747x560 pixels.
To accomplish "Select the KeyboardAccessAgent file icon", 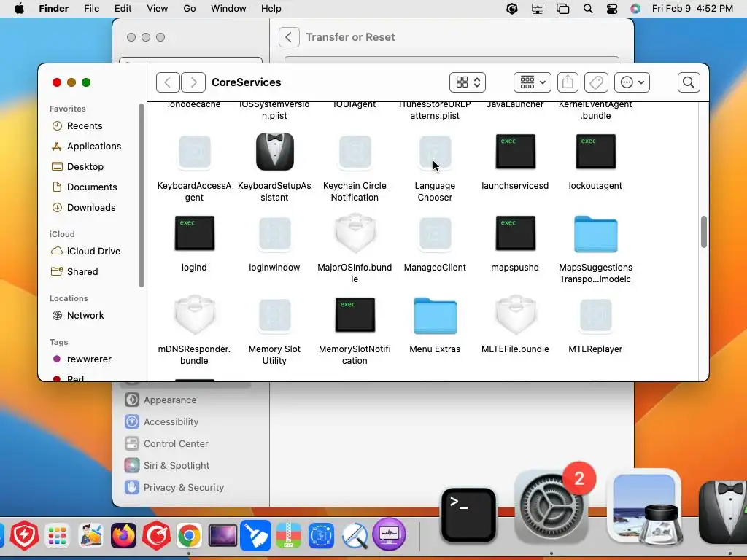I will coord(194,152).
